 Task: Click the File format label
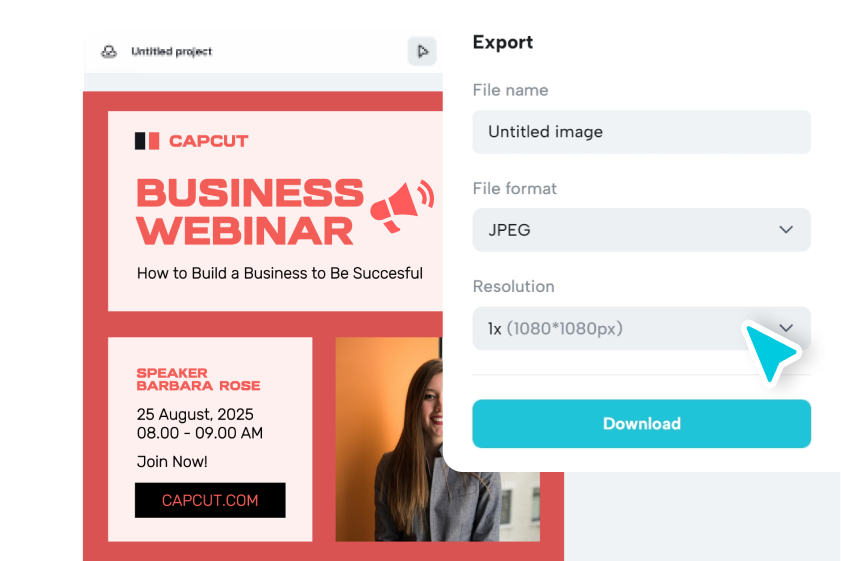514,189
